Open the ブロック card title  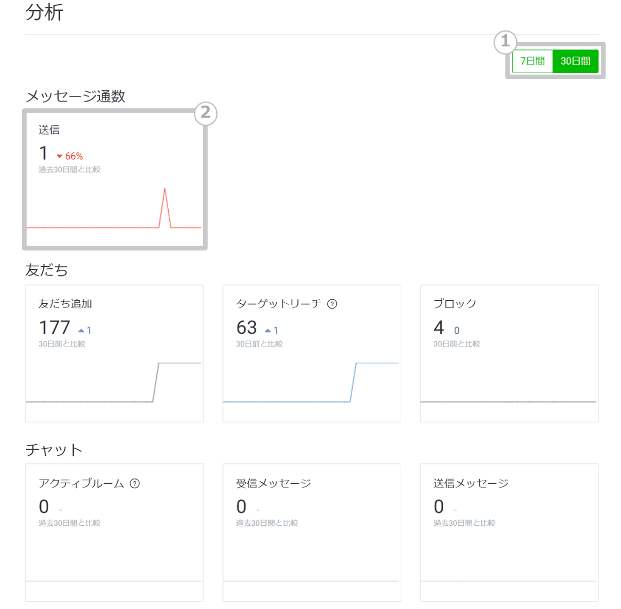(455, 304)
